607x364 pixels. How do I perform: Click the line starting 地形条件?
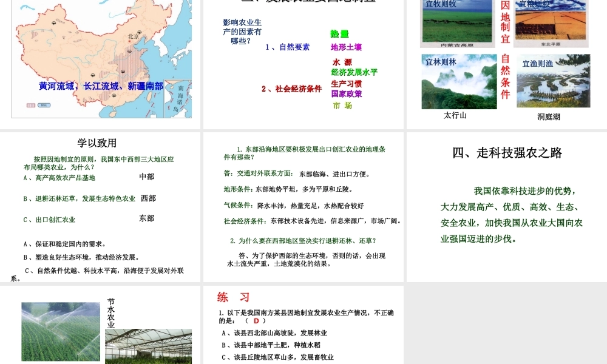coord(288,189)
